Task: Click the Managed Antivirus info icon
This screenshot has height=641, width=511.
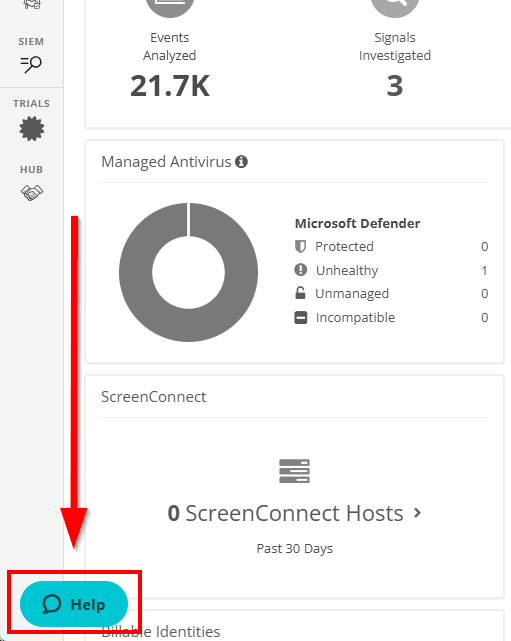Action: point(241,162)
